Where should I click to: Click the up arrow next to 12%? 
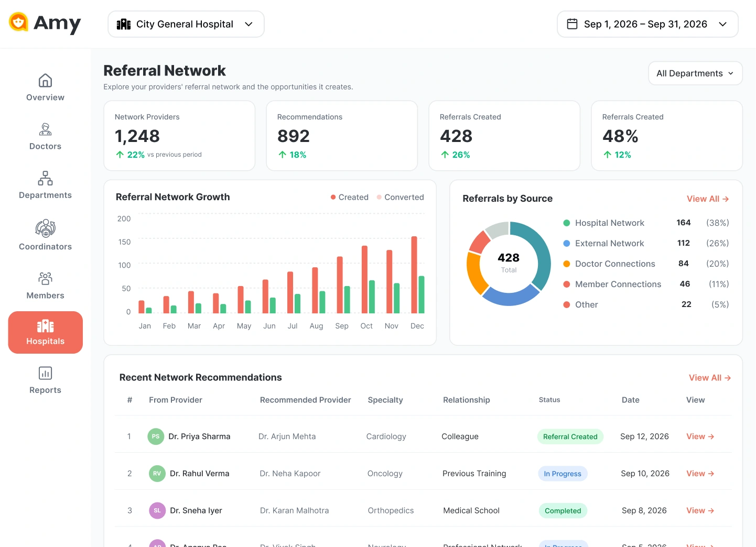coord(608,155)
